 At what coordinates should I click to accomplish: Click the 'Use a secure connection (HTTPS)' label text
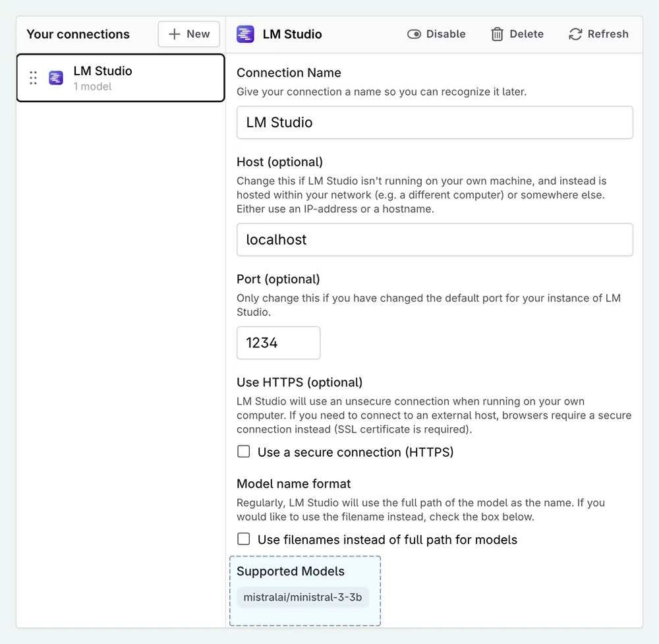click(x=356, y=452)
